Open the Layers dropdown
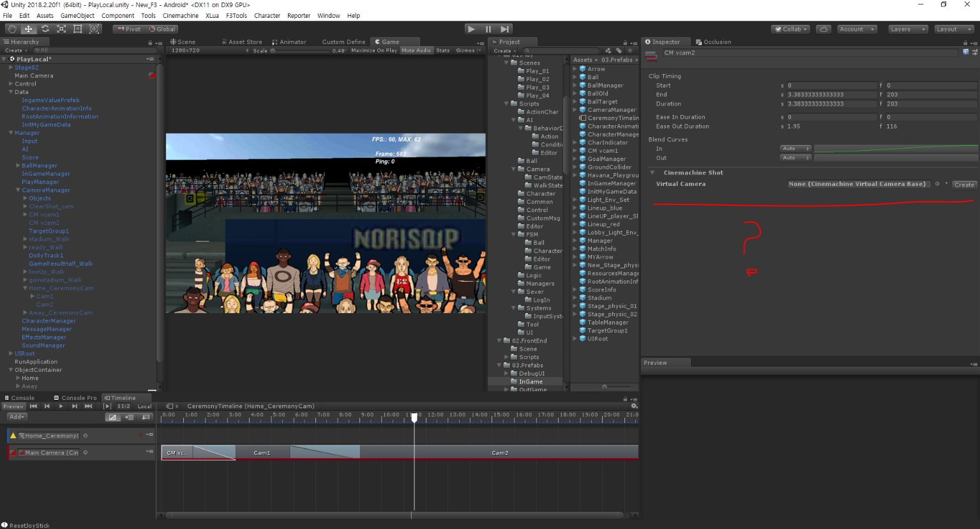980x529 pixels. pos(907,29)
